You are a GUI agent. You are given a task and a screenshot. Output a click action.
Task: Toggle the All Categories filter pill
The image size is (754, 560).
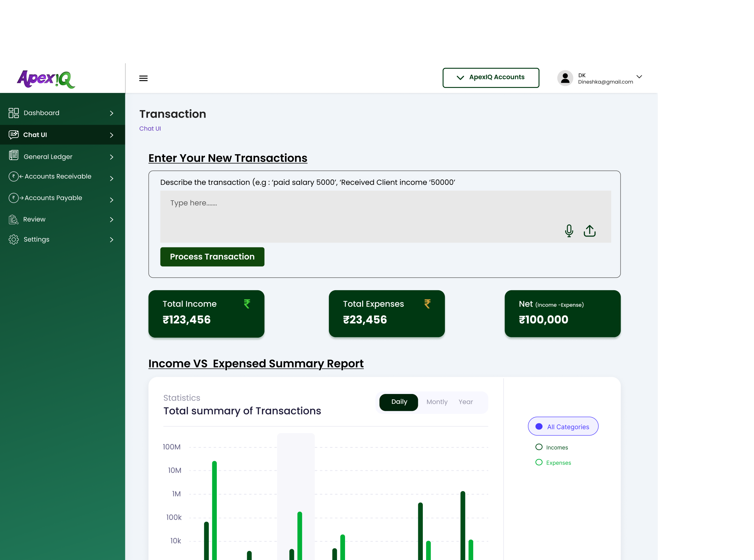tap(563, 427)
